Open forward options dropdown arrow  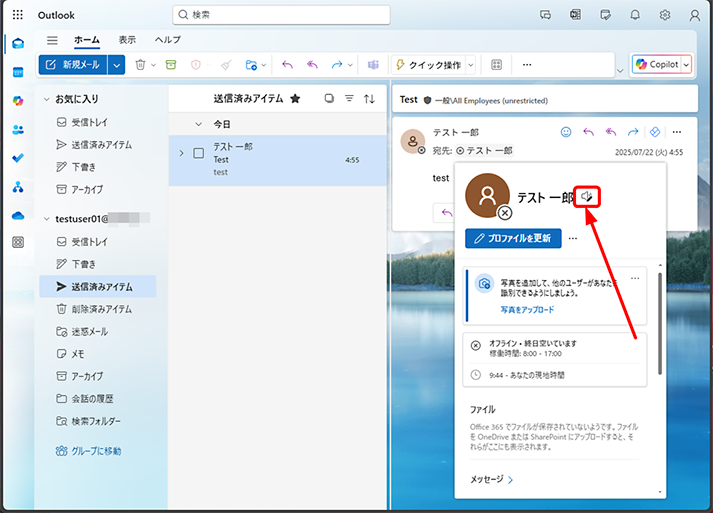[x=350, y=65]
